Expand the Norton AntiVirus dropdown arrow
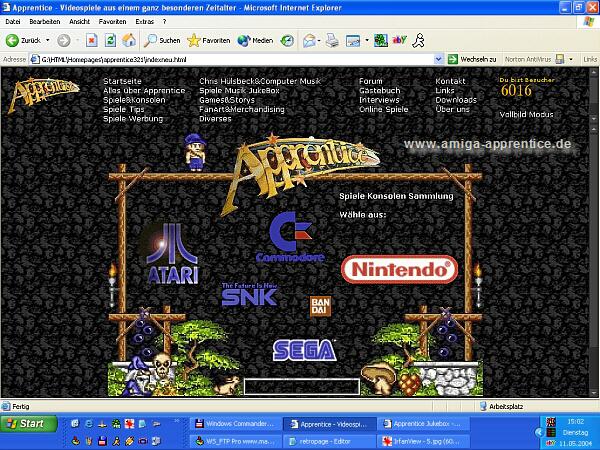The height and width of the screenshot is (450, 600). 571,59
